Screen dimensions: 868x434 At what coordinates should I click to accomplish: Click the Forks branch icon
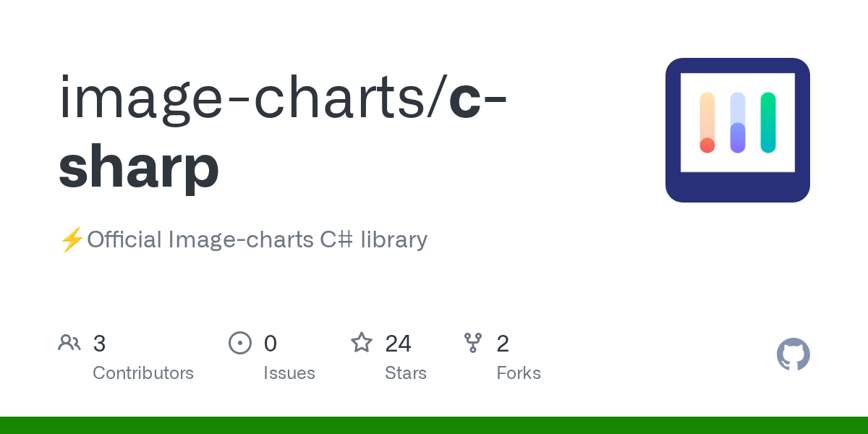point(473,343)
